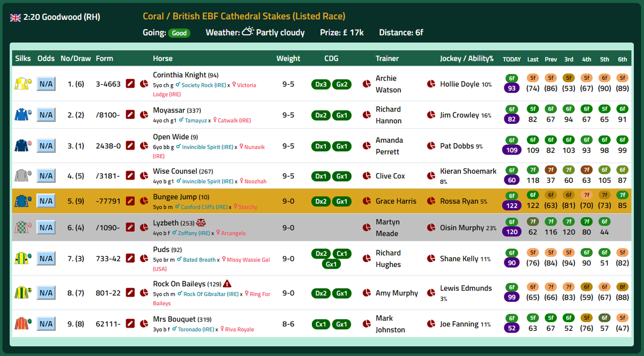The image size is (644, 356).
Task: Click the race title Coral / British EBF Cathedral Stakes
Action: coord(244,17)
